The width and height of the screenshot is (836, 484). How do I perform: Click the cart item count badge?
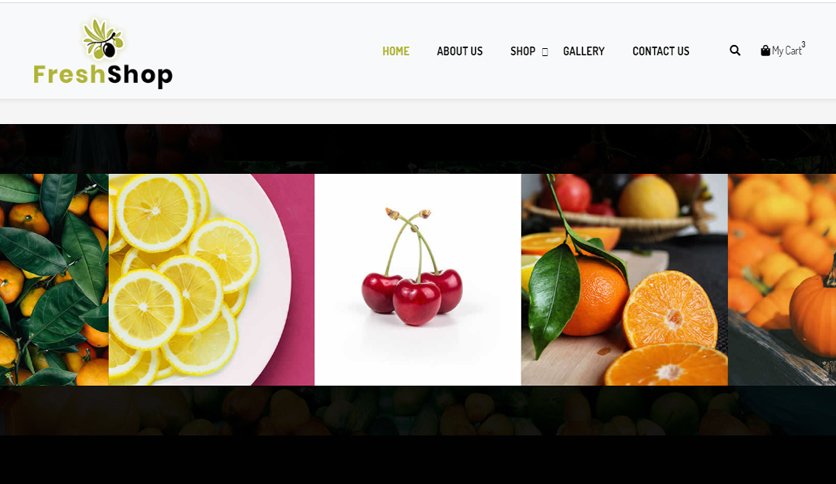click(803, 45)
